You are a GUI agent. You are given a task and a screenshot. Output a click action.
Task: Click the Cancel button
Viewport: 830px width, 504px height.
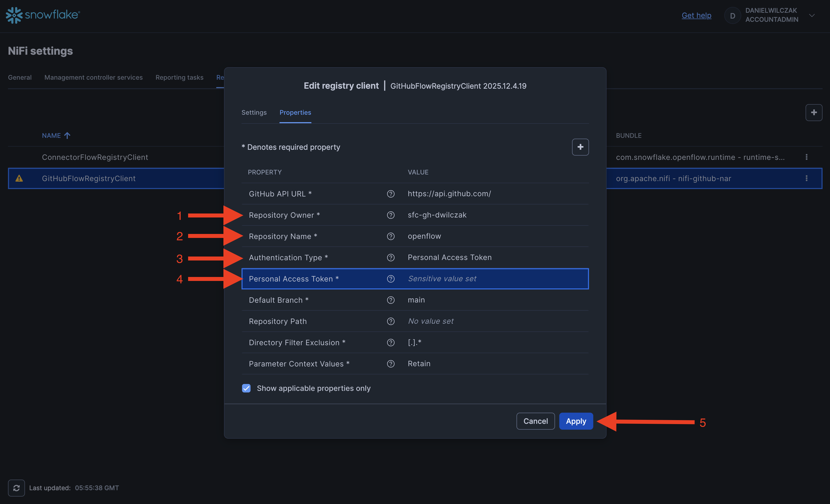(535, 421)
